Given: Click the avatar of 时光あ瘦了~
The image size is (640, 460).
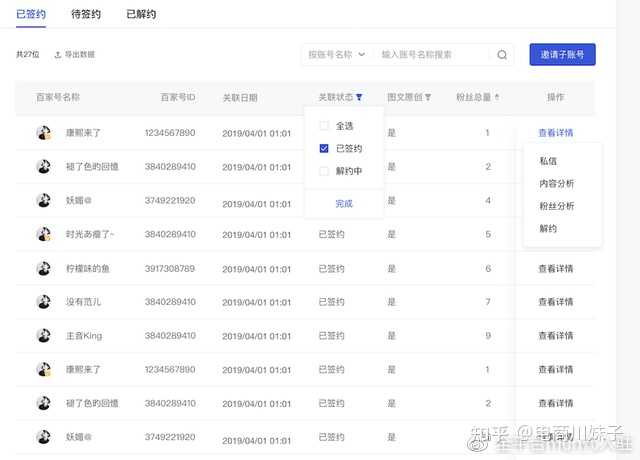Looking at the screenshot, I should pos(44,234).
